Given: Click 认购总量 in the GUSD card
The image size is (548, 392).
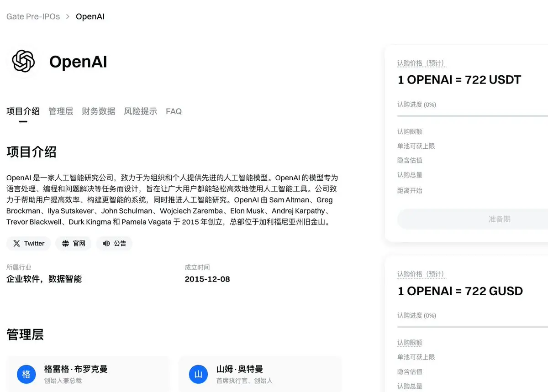Looking at the screenshot, I should tap(410, 386).
